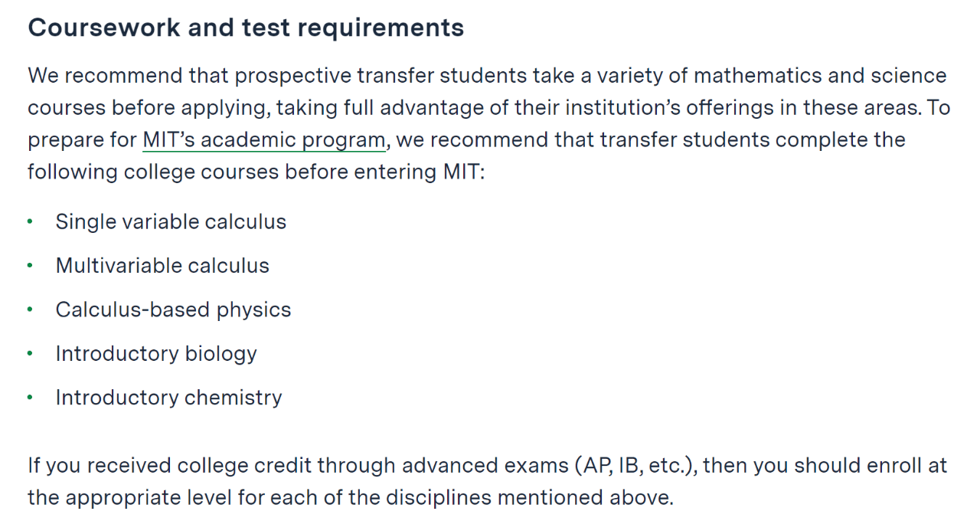
Task: Click the Coursework and test requirements heading
Action: coord(246,28)
